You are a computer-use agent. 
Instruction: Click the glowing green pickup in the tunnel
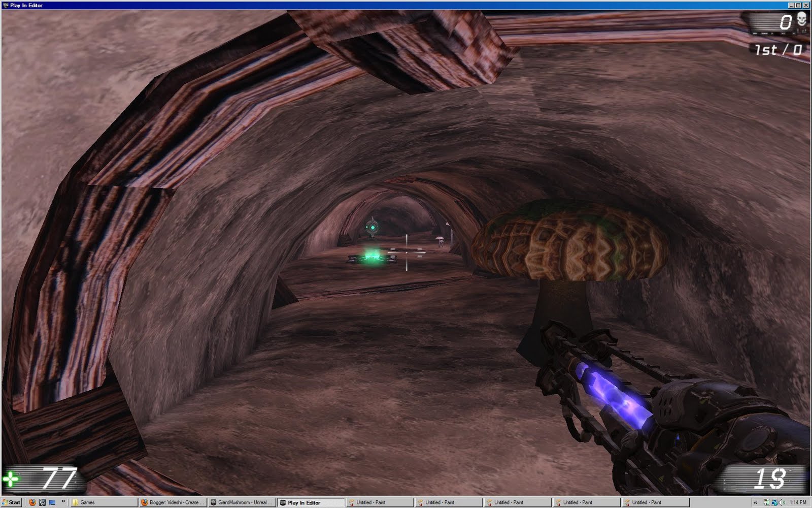click(372, 257)
